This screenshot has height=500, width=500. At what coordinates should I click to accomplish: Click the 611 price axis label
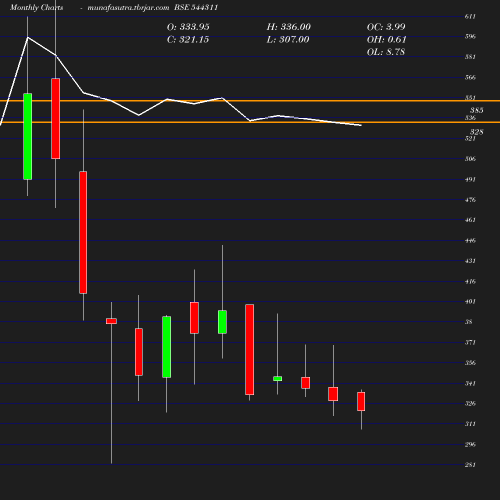coord(470,16)
